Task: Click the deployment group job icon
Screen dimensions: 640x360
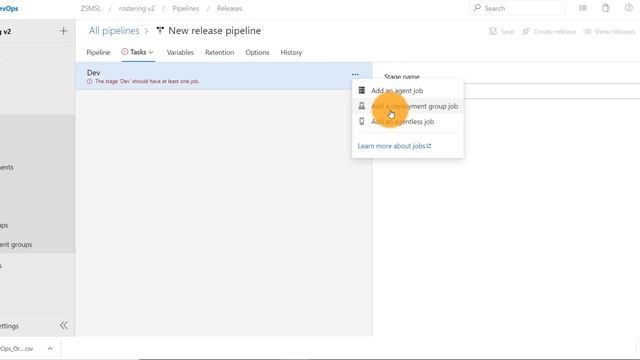Action: [362, 106]
